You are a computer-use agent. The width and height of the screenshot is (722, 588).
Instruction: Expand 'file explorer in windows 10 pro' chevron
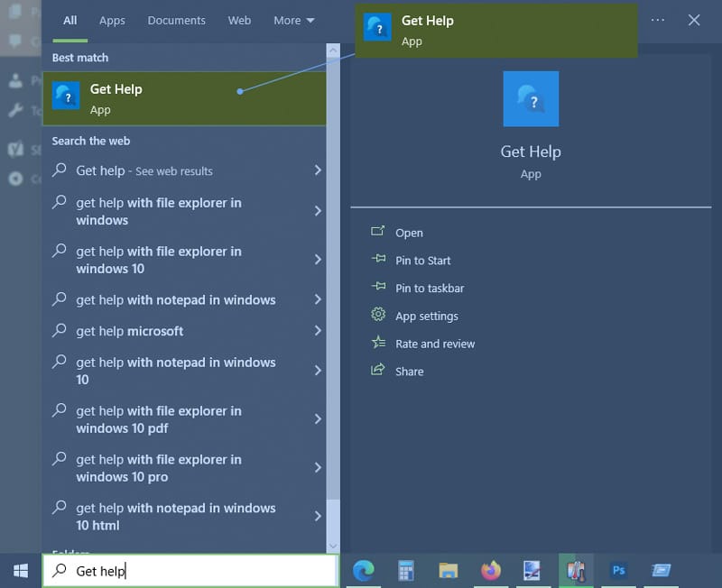point(318,468)
